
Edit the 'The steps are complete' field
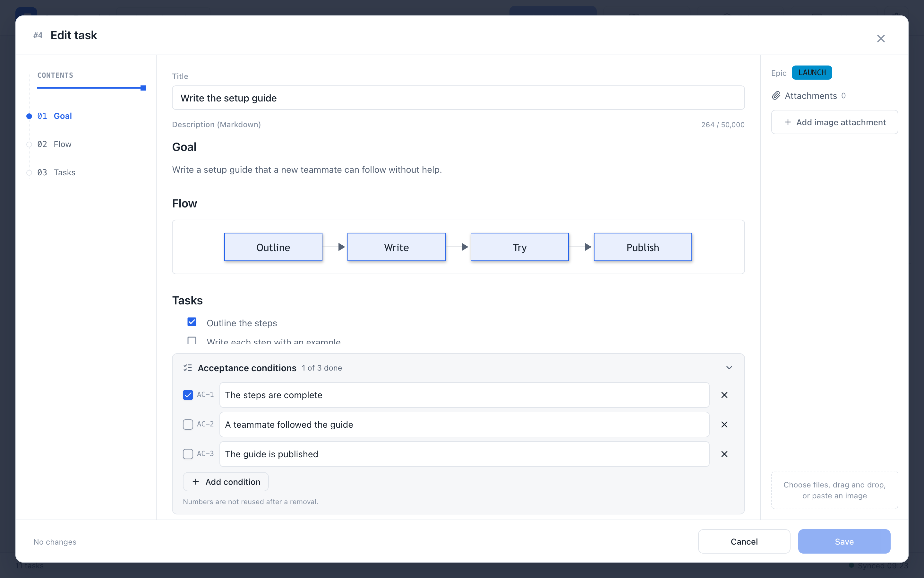464,395
